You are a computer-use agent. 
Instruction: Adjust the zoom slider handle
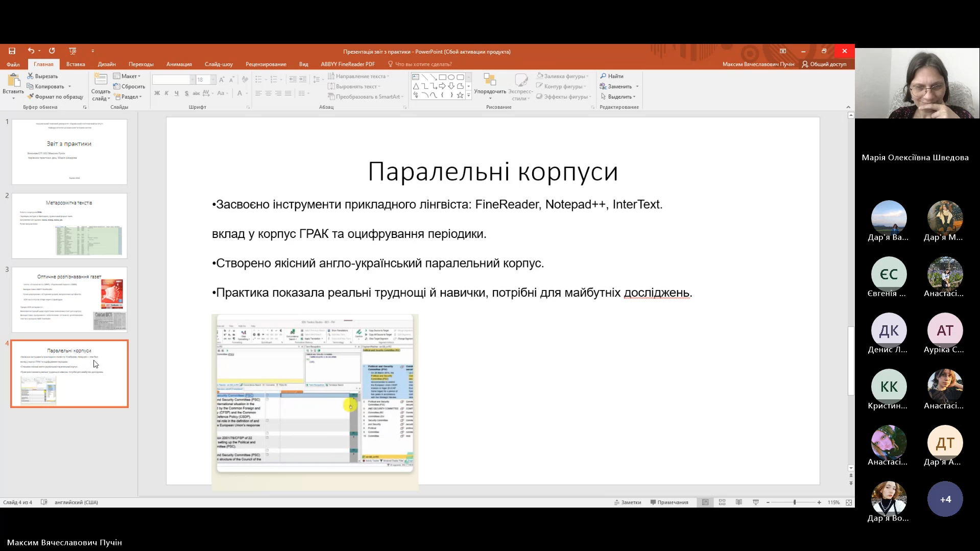pyautogui.click(x=795, y=502)
